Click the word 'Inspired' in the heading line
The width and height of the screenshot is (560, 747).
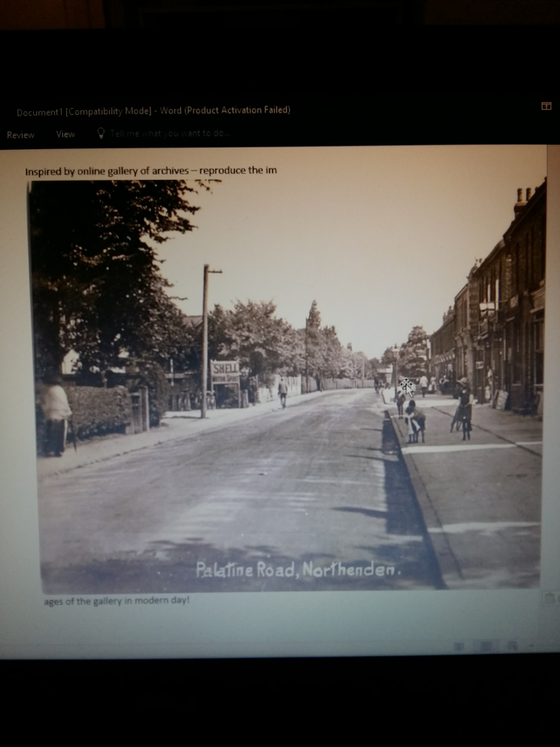(x=43, y=172)
